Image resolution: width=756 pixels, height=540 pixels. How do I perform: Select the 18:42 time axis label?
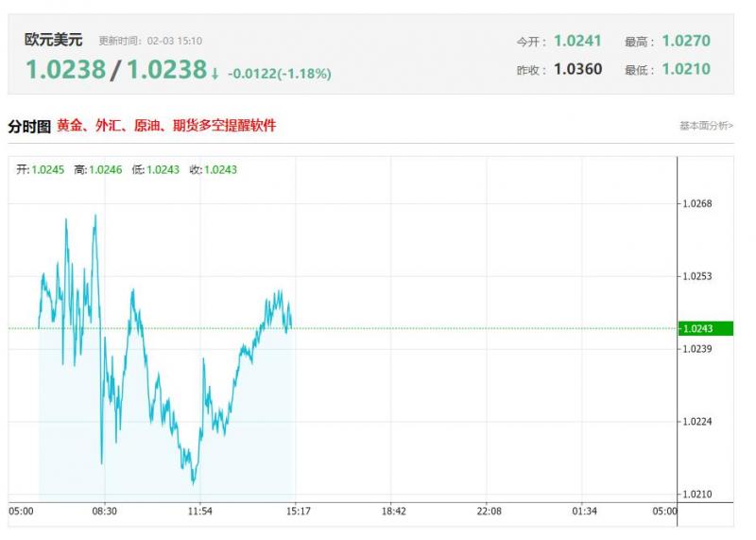tap(394, 511)
